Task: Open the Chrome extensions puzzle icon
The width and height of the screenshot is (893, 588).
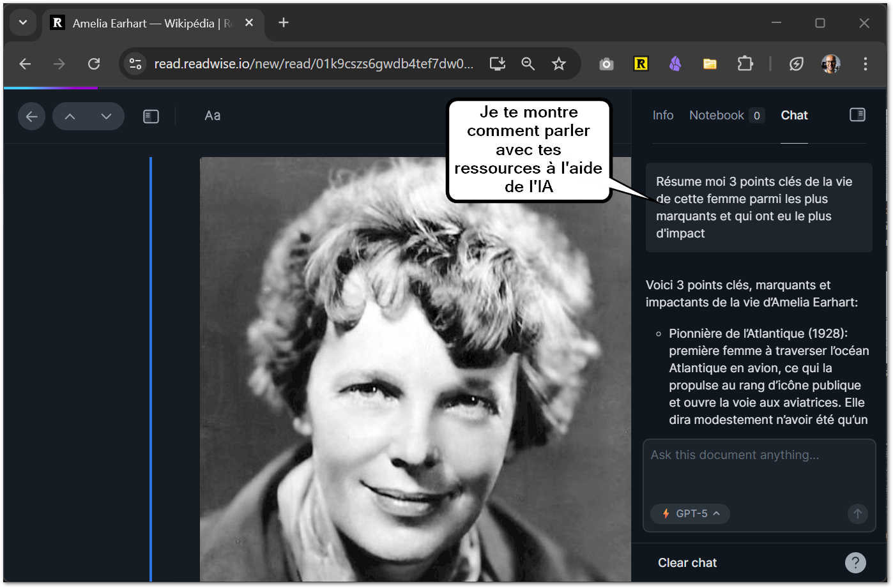Action: click(x=745, y=64)
